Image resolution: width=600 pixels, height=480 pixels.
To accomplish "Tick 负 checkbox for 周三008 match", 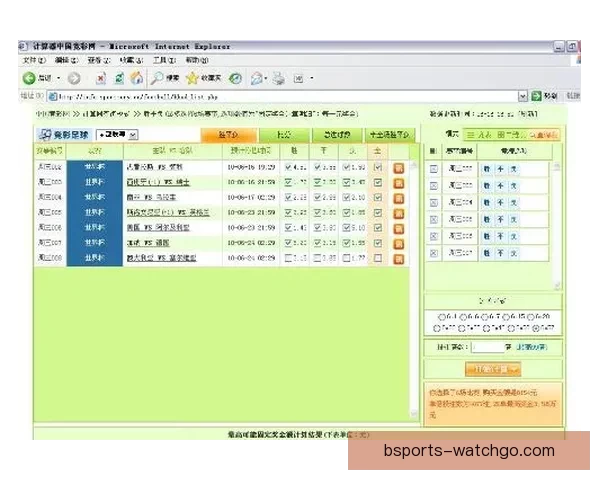I will click(x=346, y=258).
